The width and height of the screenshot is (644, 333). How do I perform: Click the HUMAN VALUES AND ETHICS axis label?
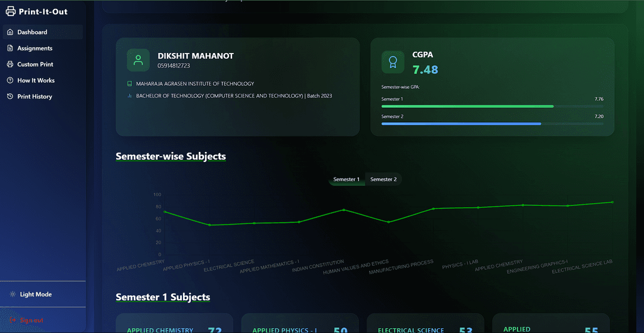355,267
